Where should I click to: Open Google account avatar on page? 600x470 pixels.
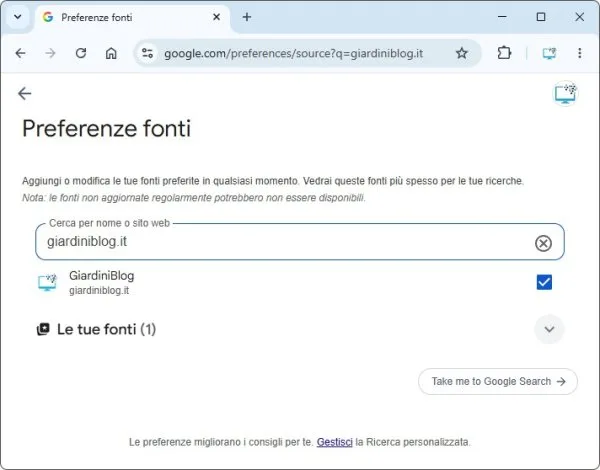[x=565, y=93]
